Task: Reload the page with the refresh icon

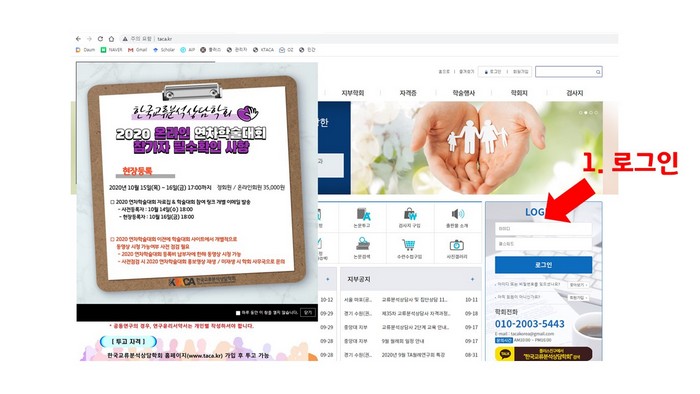Action: [100, 39]
